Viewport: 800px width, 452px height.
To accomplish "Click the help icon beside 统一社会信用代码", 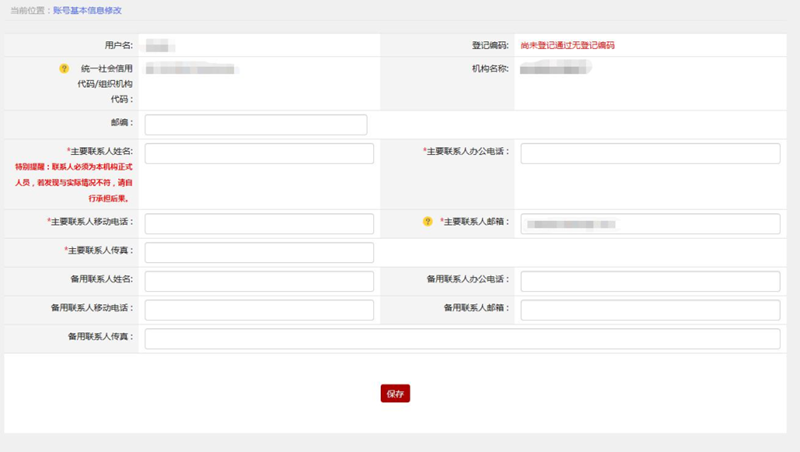I will coord(65,69).
